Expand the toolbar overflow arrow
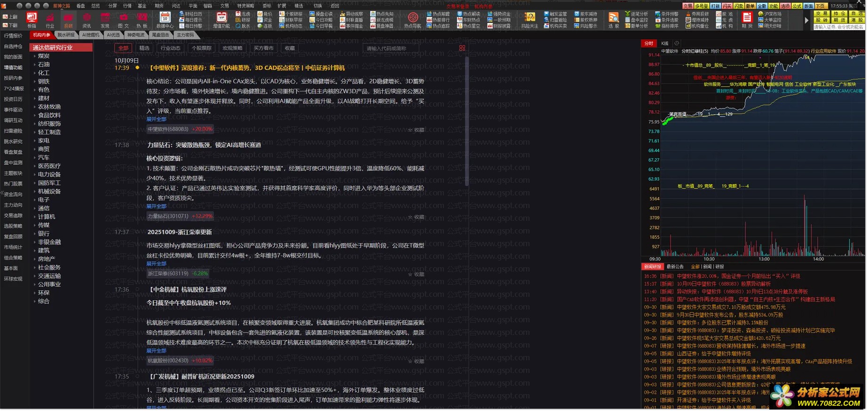The width and height of the screenshot is (868, 411). click(806, 20)
